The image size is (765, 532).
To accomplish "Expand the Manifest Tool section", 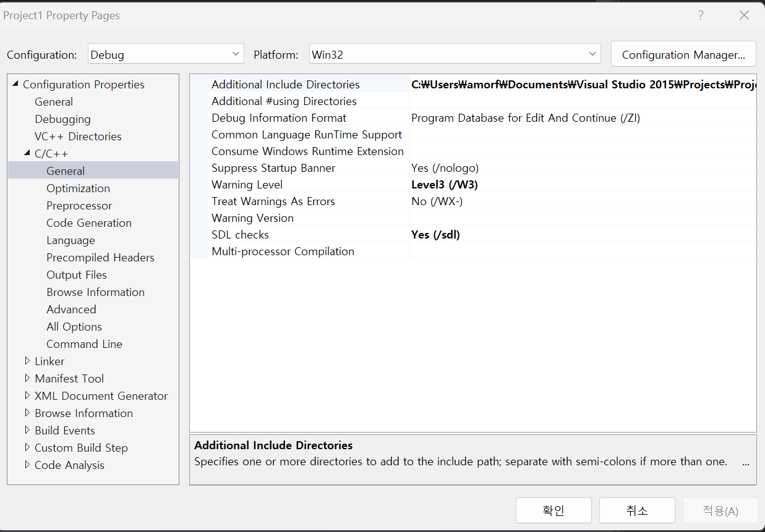I will coord(27,378).
